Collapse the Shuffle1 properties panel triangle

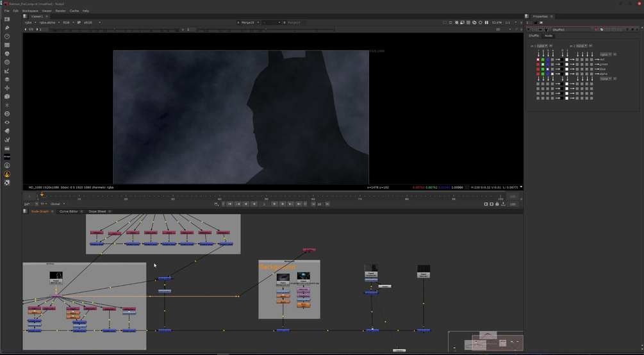[x=529, y=29]
